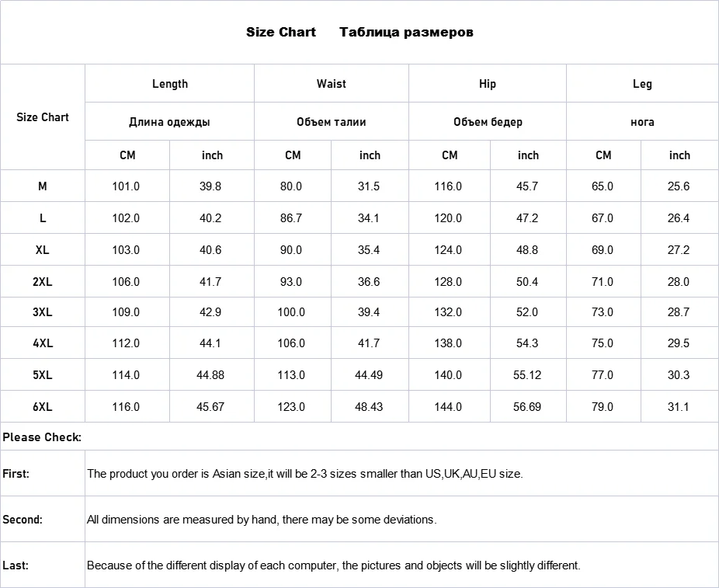Click the 'Please Check:' label

42,437
